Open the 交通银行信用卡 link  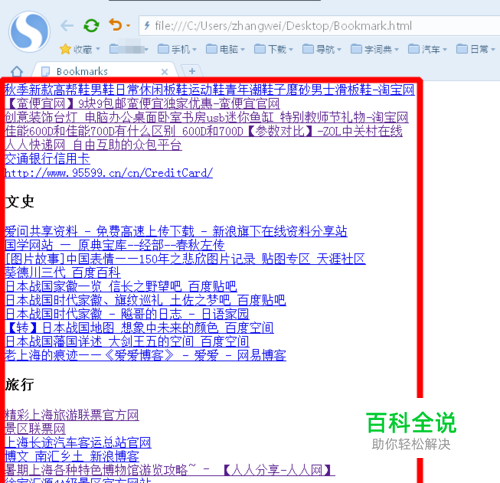(47, 159)
